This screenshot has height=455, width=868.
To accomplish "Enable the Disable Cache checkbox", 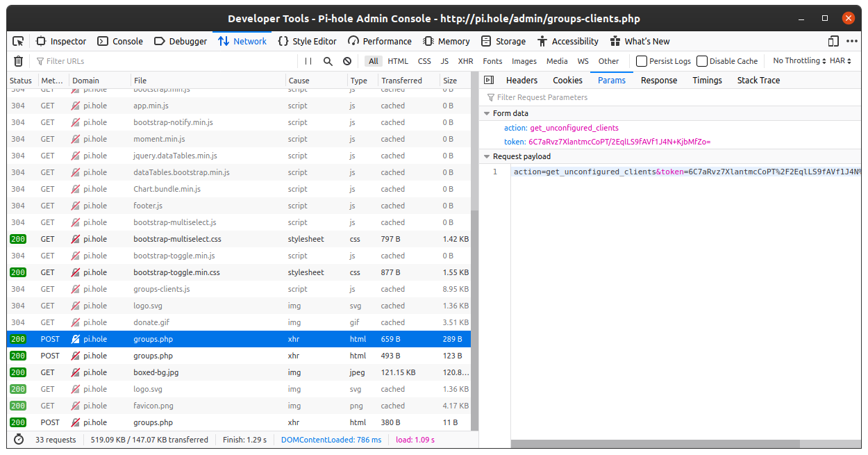I will (x=702, y=61).
